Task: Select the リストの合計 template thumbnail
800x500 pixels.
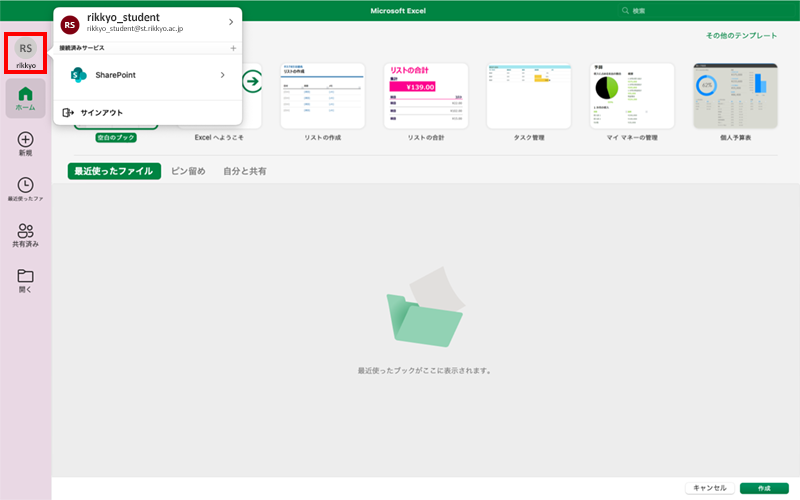Action: (426, 96)
